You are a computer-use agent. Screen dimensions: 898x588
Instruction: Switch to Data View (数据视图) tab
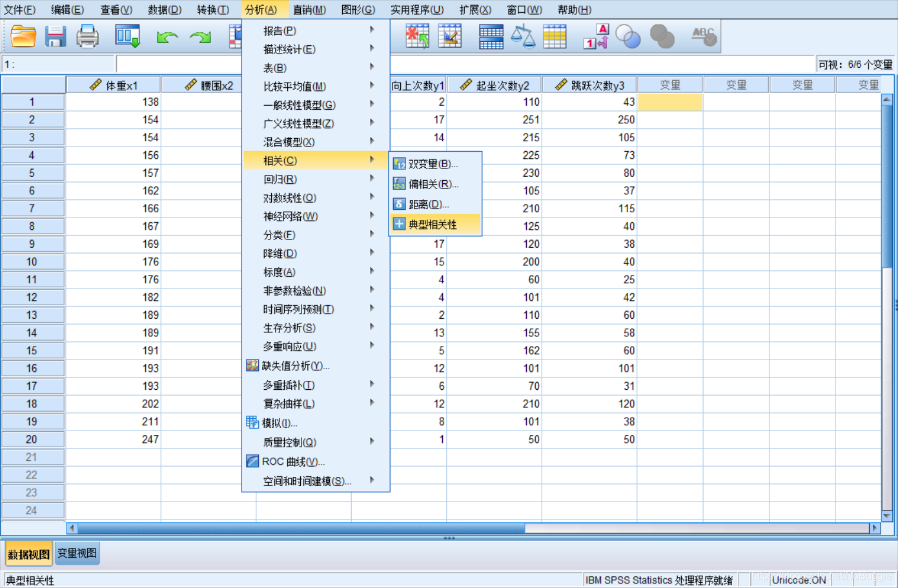pos(29,554)
